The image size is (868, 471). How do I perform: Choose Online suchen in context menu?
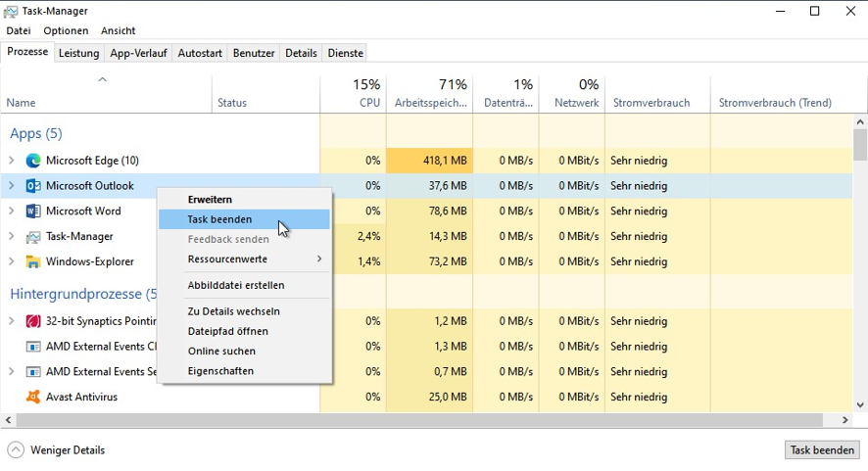tap(244, 351)
